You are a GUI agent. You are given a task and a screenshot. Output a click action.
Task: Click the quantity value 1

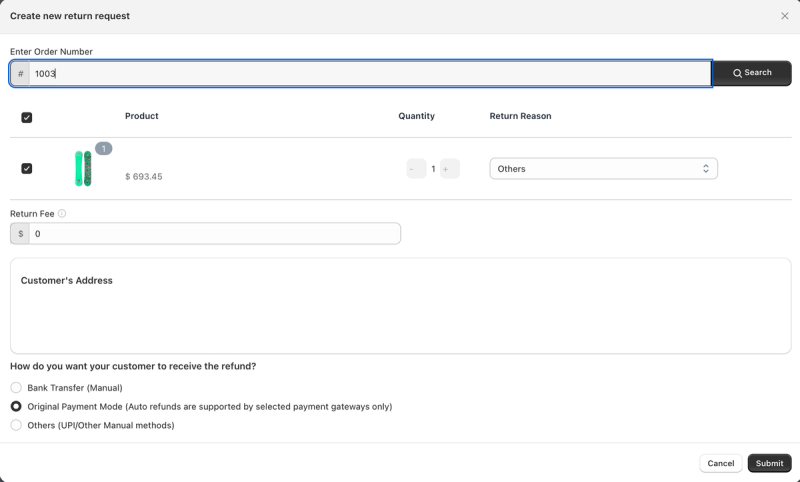tap(433, 169)
